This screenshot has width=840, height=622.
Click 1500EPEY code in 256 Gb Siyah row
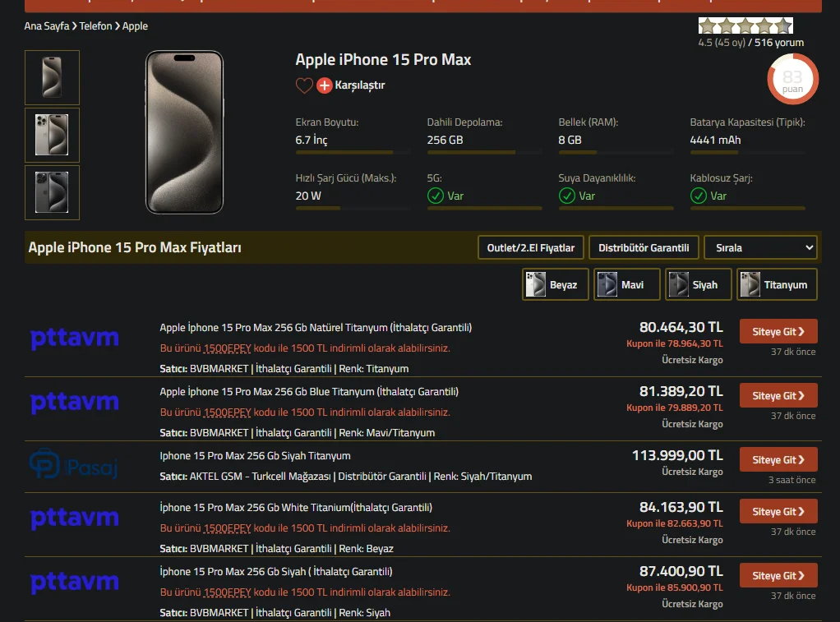pyautogui.click(x=227, y=592)
